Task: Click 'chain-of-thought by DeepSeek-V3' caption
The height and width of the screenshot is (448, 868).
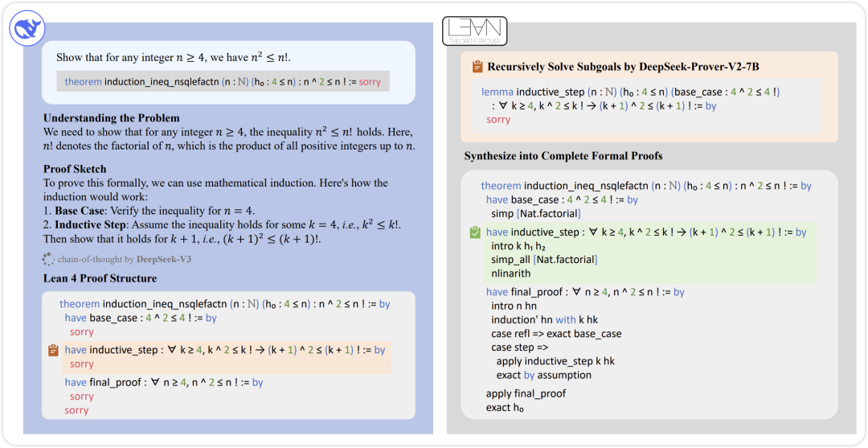Action: [124, 259]
